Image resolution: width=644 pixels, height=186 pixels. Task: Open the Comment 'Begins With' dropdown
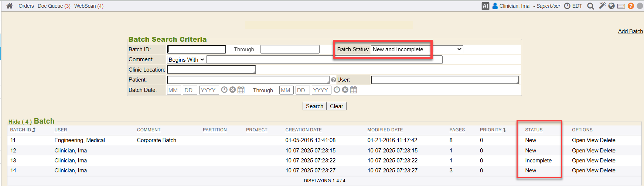coord(186,60)
